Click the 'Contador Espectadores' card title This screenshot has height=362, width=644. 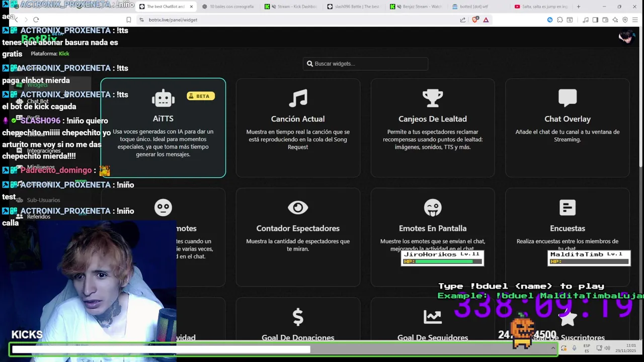(298, 228)
